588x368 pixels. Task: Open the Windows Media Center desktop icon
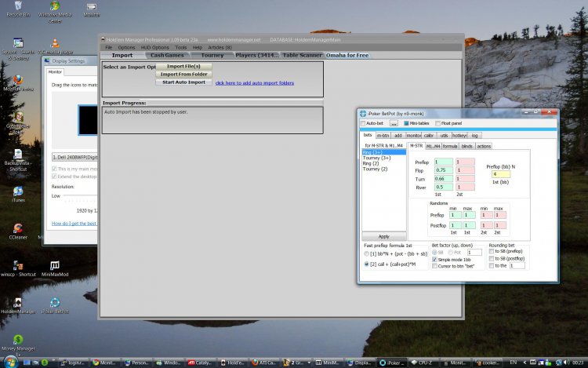point(55,11)
